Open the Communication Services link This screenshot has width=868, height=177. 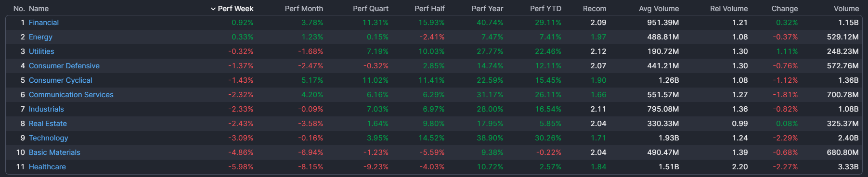coord(71,95)
